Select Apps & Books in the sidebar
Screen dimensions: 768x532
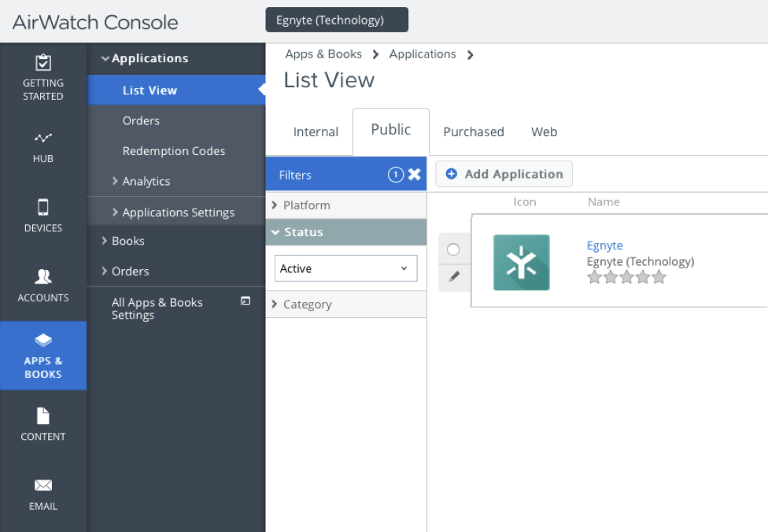pos(43,356)
